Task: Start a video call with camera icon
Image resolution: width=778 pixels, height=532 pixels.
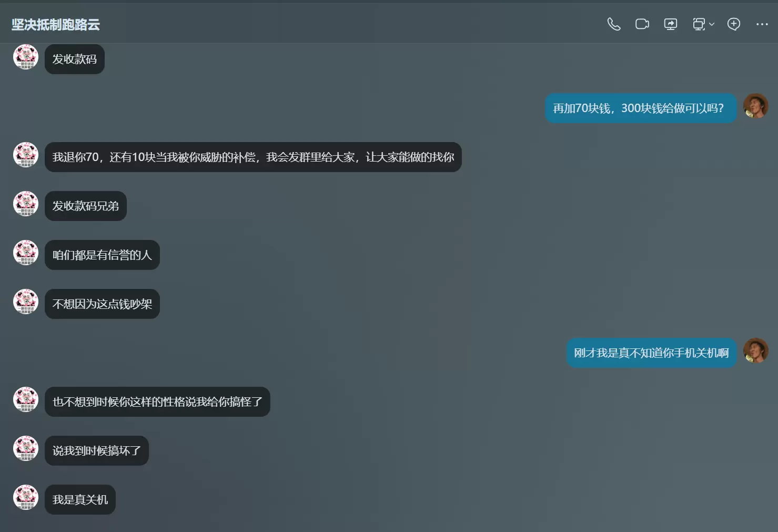Action: click(642, 24)
